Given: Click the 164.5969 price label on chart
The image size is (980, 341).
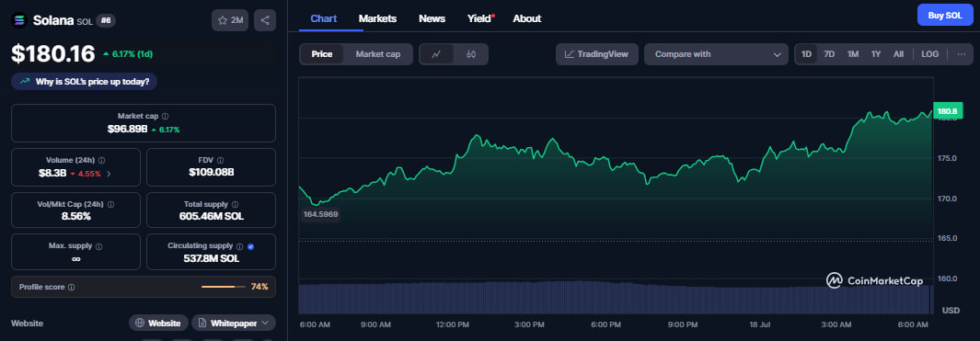Looking at the screenshot, I should tap(320, 214).
